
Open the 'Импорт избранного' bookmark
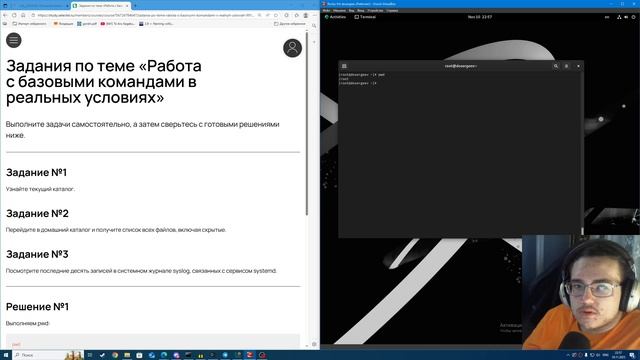(29, 24)
